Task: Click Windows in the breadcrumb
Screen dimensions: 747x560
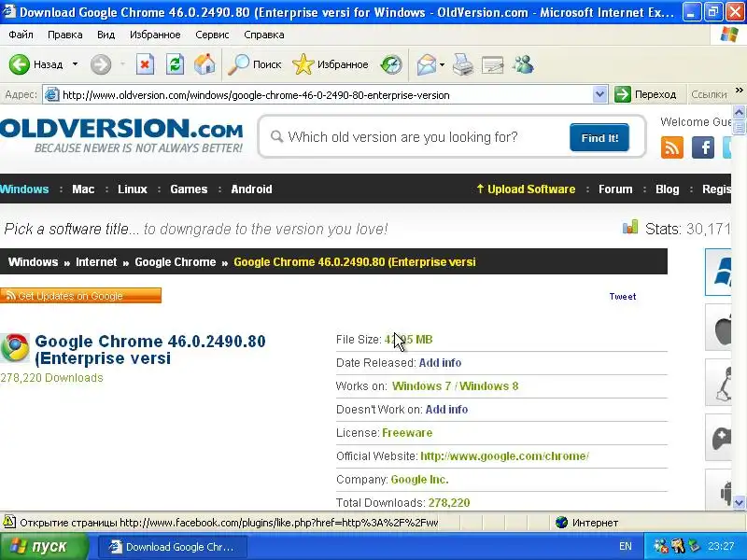Action: click(33, 262)
